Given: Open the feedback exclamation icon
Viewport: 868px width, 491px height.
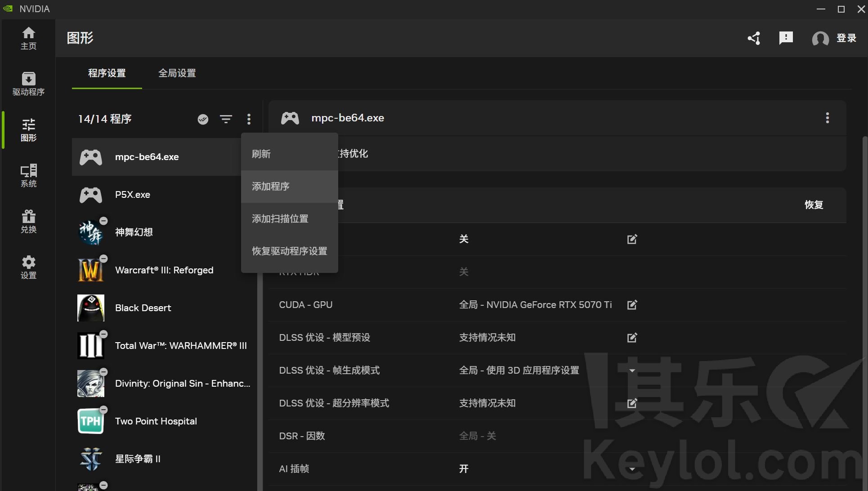Looking at the screenshot, I should (x=786, y=38).
